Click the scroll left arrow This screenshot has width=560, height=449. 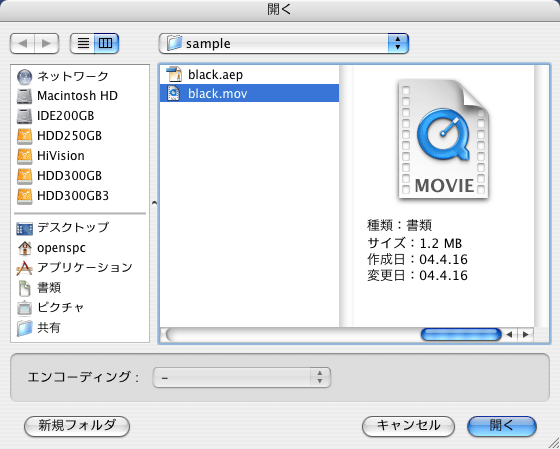(x=510, y=335)
